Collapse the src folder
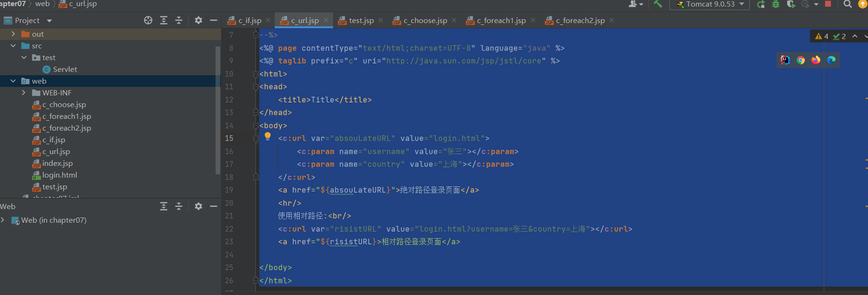The width and height of the screenshot is (868, 295). (x=13, y=46)
